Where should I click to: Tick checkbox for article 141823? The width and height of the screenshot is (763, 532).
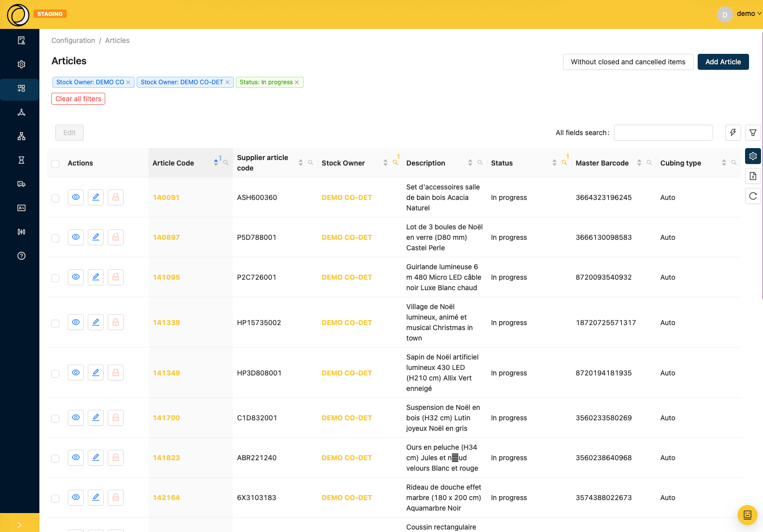[x=55, y=459]
